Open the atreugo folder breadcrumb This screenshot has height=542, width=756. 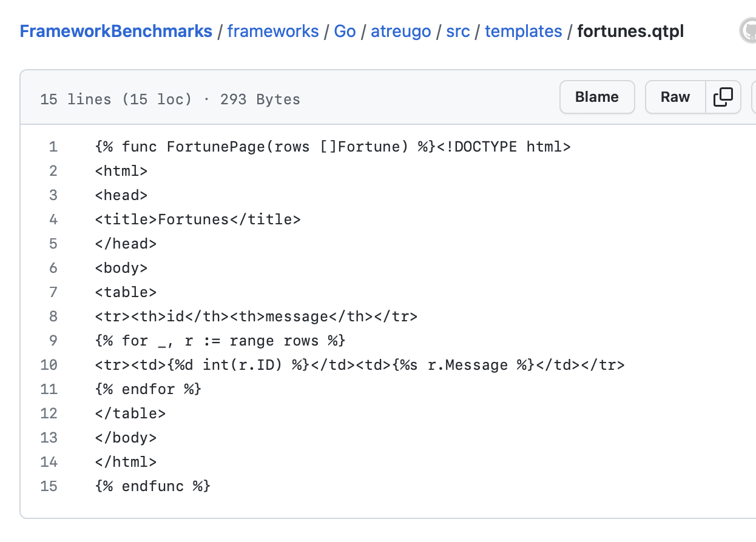coord(401,32)
